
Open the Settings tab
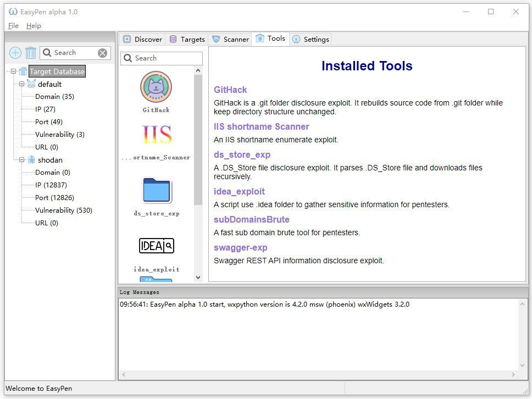(x=311, y=40)
